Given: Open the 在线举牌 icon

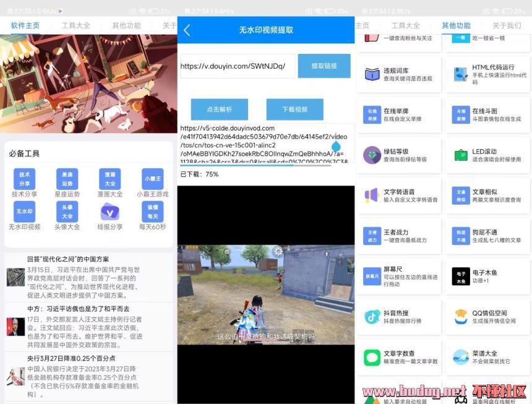Looking at the screenshot, I should [372, 114].
